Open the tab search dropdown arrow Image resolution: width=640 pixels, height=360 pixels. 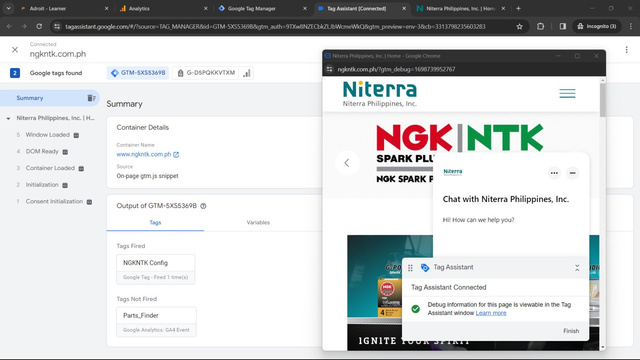tap(8, 8)
